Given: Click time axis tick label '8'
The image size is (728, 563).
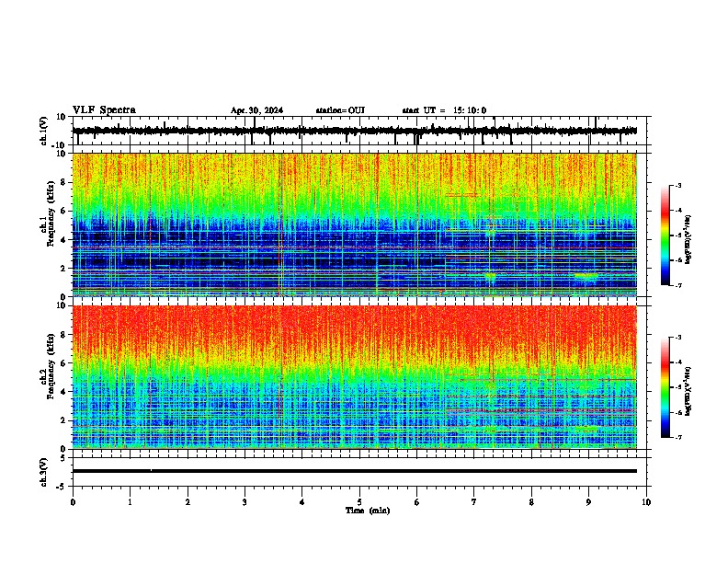Looking at the screenshot, I should tap(531, 502).
